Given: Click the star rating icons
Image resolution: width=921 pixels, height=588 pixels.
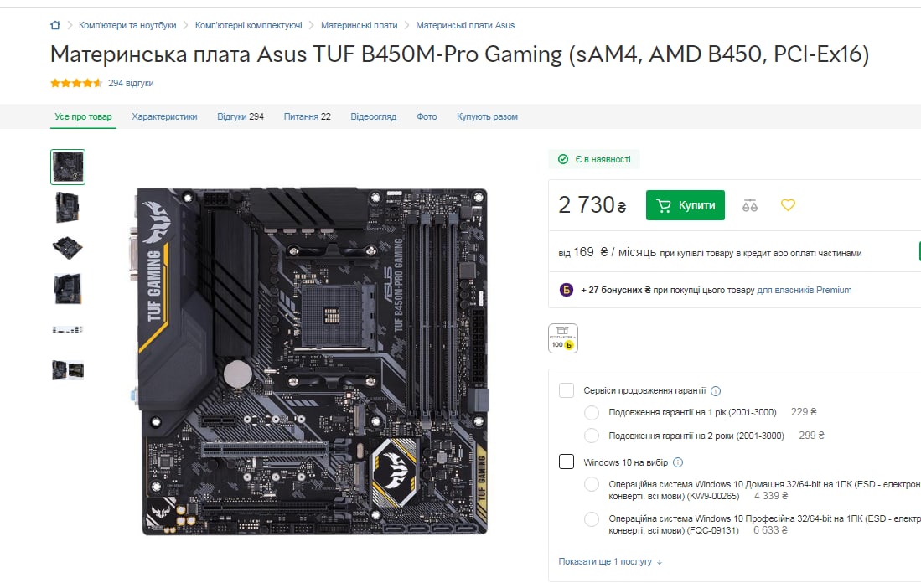Looking at the screenshot, I should pos(76,83).
